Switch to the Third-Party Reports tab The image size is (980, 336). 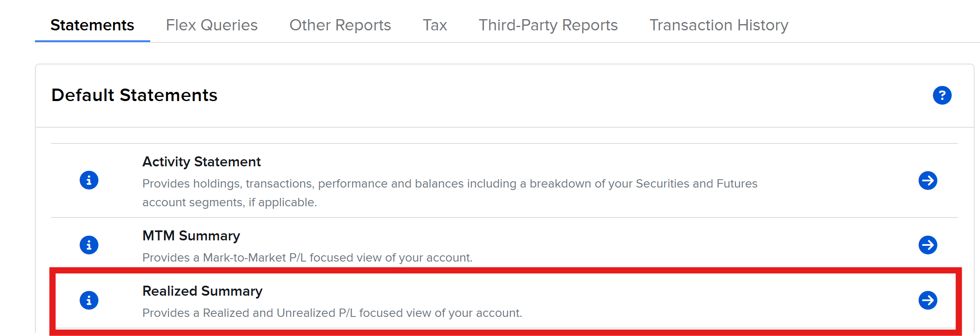[548, 25]
